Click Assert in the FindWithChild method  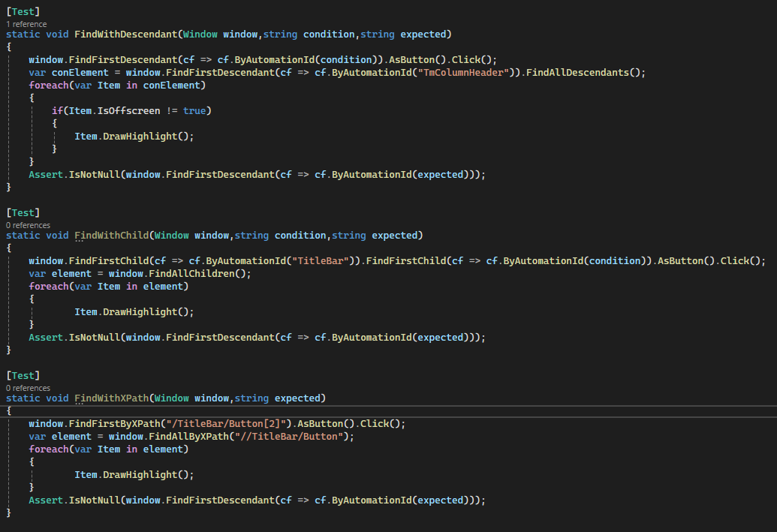click(46, 338)
